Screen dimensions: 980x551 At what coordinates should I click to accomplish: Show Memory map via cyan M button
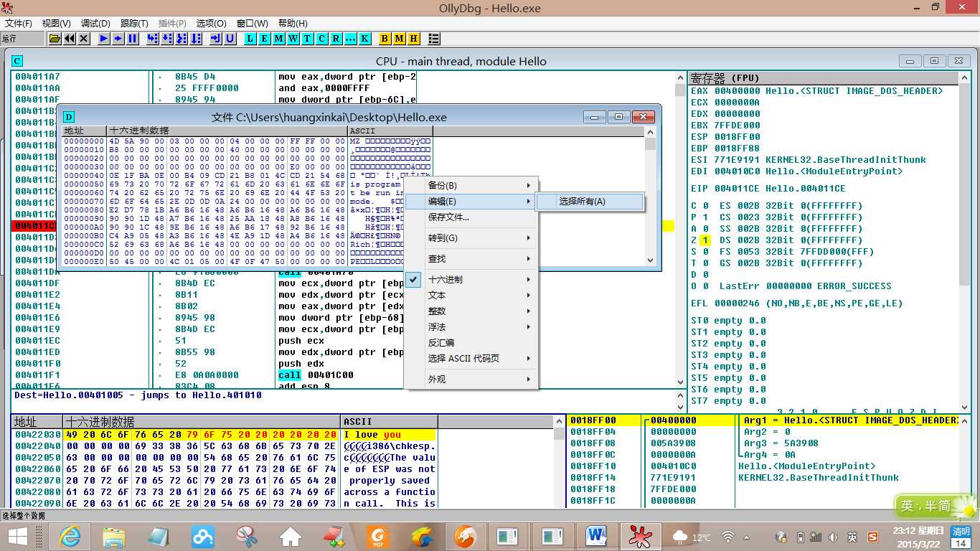tap(279, 39)
